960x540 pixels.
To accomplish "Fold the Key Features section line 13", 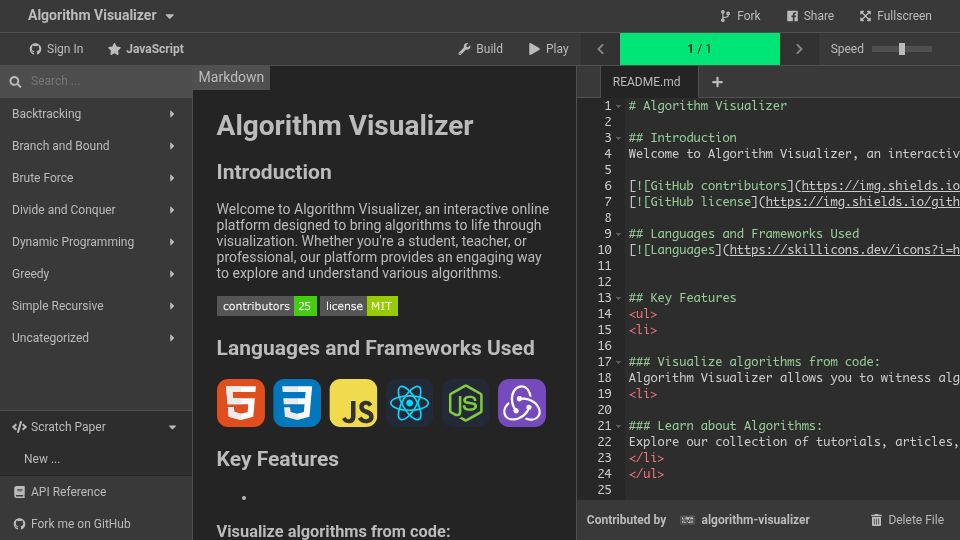I will [x=618, y=298].
